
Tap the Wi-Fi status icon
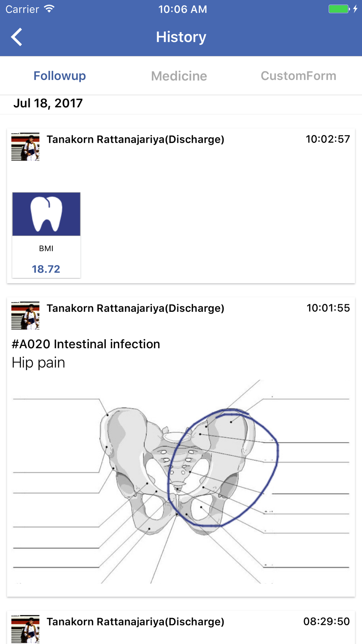point(49,9)
